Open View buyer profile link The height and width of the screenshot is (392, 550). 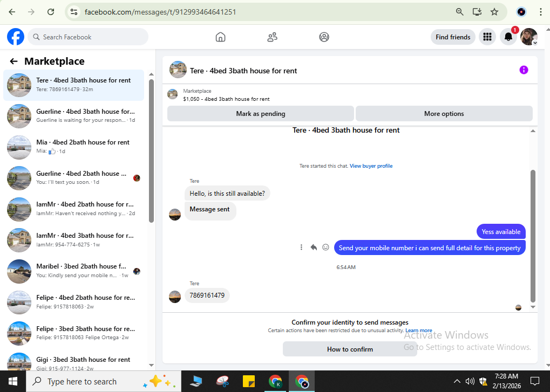(371, 166)
